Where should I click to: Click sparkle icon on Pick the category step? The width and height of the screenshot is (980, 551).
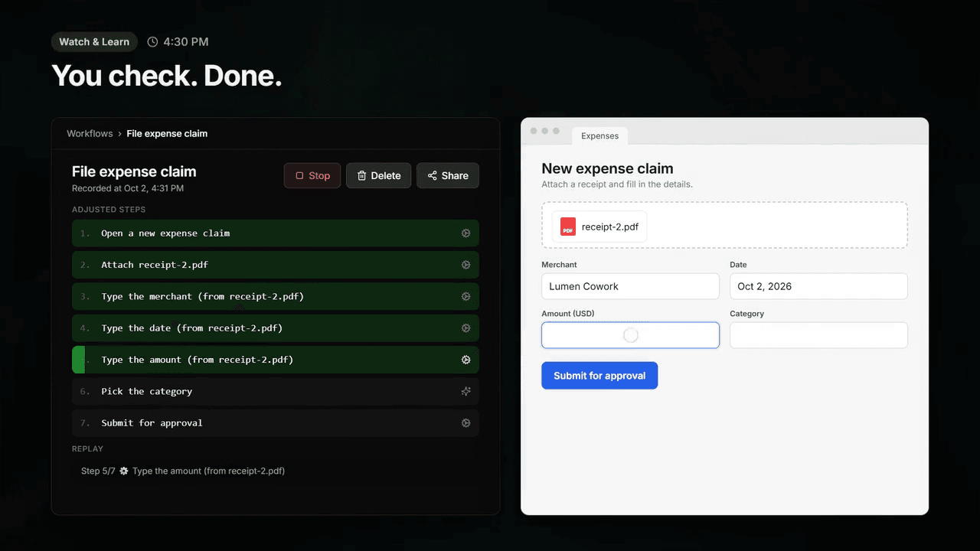pos(465,391)
